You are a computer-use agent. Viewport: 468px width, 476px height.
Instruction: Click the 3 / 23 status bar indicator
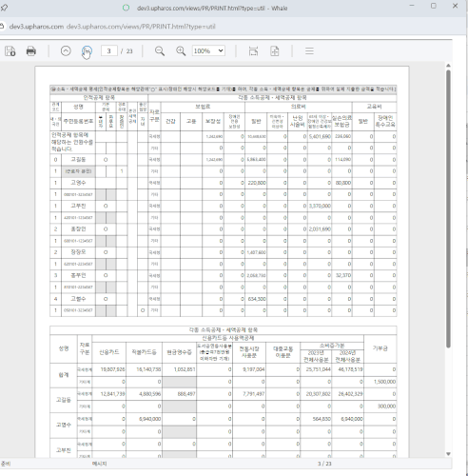point(324,464)
